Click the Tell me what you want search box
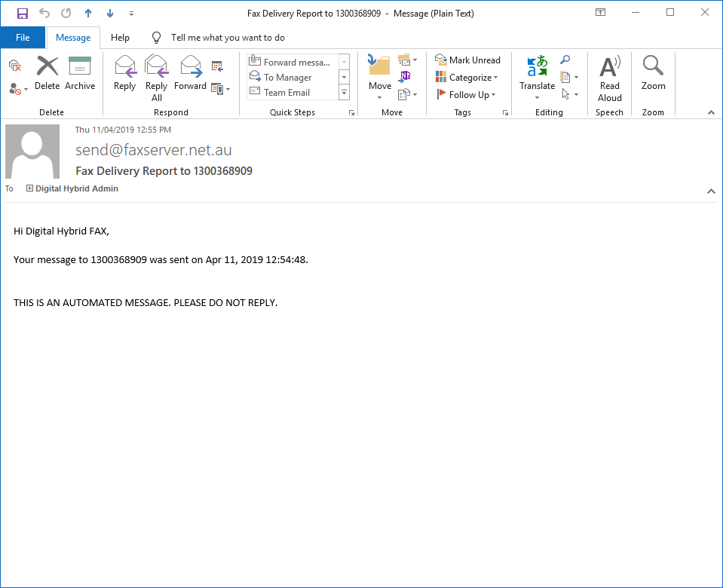The width and height of the screenshot is (723, 588). click(228, 38)
